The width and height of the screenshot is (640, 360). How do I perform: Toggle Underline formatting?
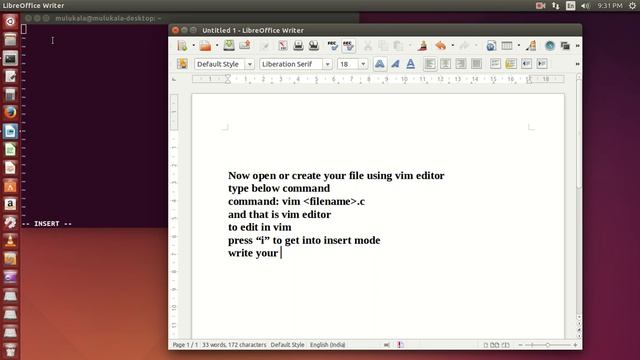[411, 64]
